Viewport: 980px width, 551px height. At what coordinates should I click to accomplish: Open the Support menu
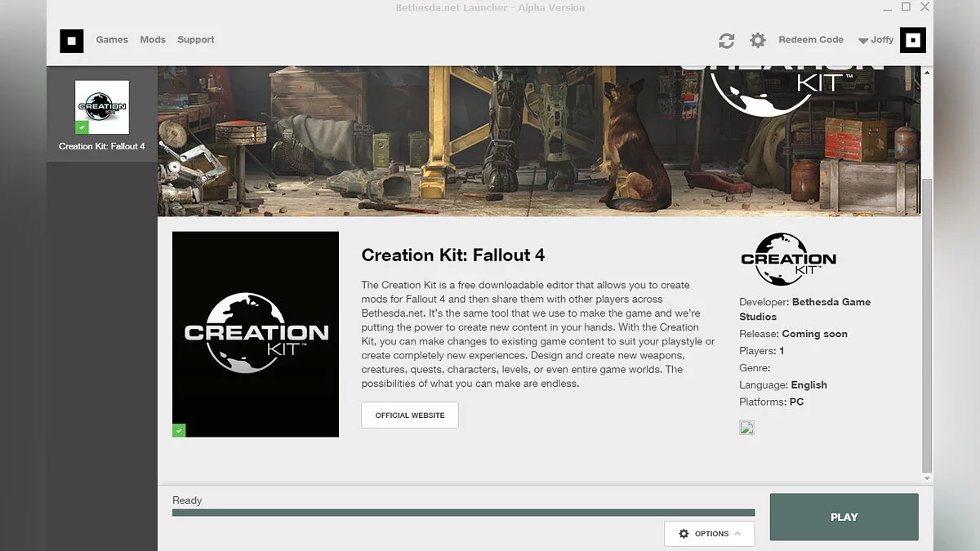196,39
